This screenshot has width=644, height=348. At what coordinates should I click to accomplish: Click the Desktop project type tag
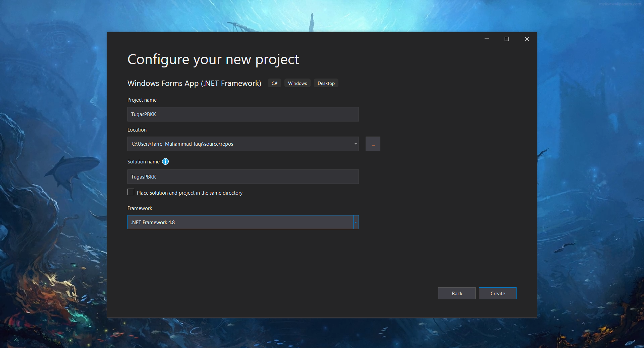326,83
